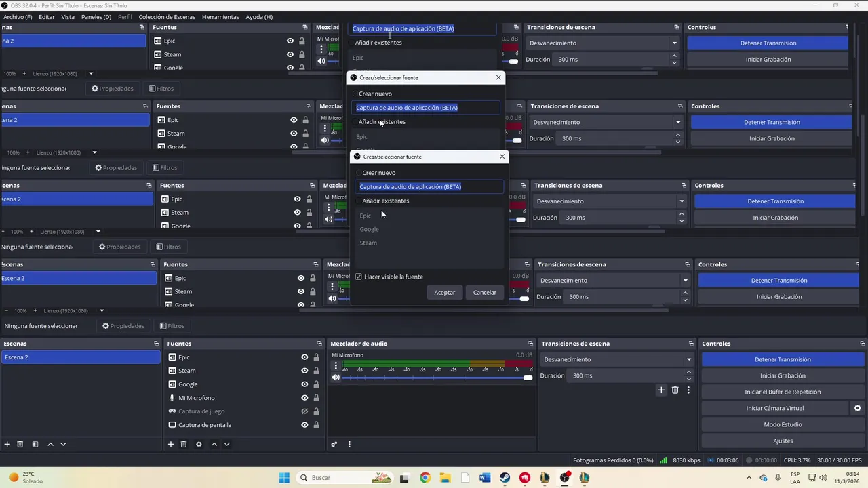The width and height of the screenshot is (868, 488).
Task: Toggle the lock on the Mi Microfono source
Action: point(316,398)
